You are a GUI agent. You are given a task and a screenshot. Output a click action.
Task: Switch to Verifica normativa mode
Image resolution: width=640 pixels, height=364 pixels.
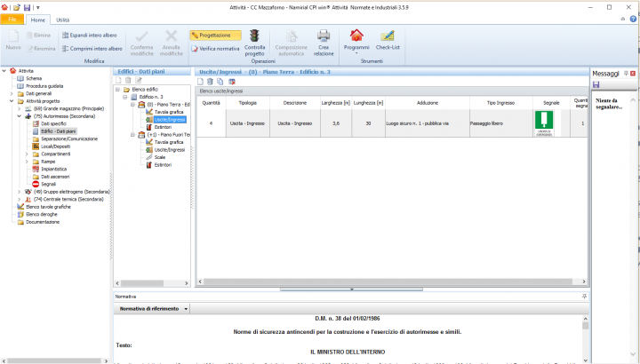tap(214, 48)
